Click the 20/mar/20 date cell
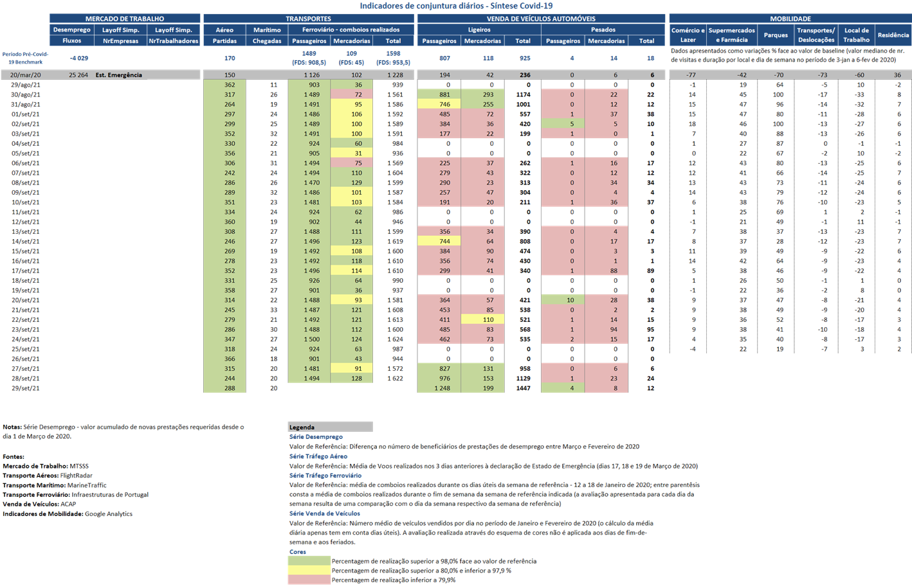 point(25,75)
